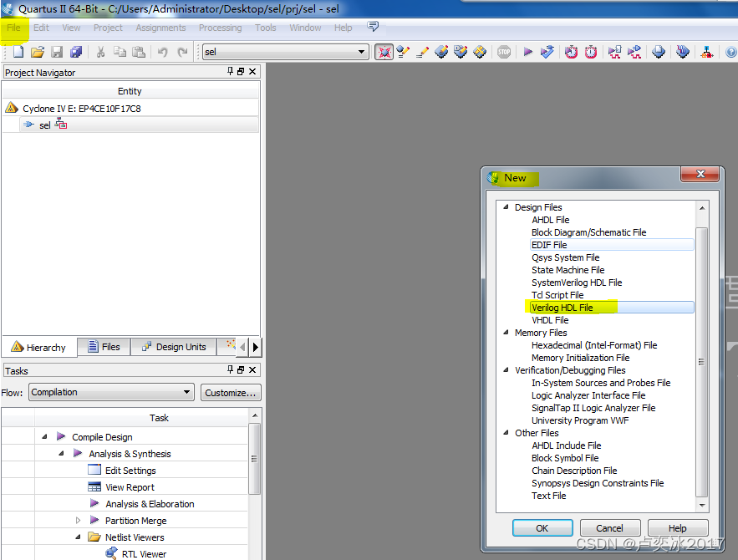Open the Processing menu

coord(220,28)
